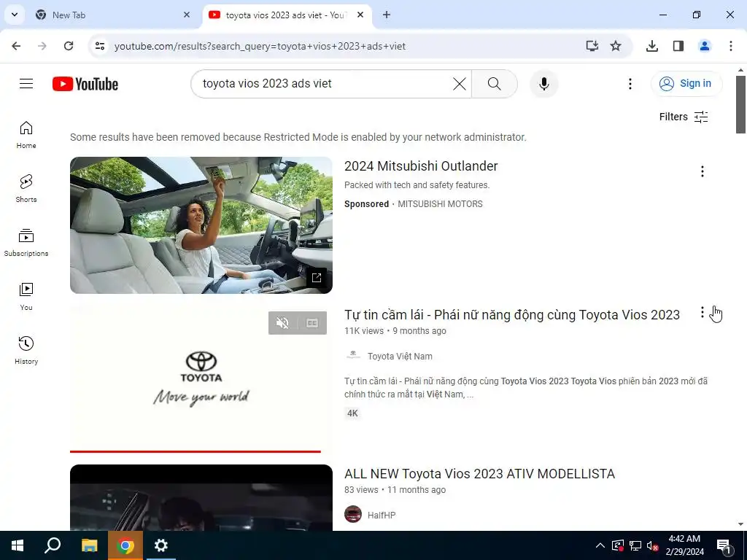Bookmark this page with the star
Screen dimensions: 747x560
point(616,46)
